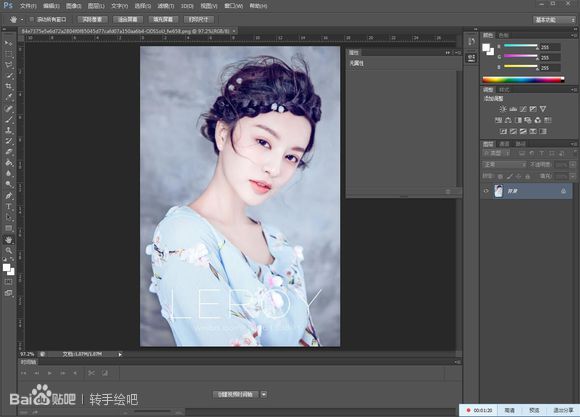Select the Type tool
This screenshot has height=417, width=580.
(x=9, y=206)
